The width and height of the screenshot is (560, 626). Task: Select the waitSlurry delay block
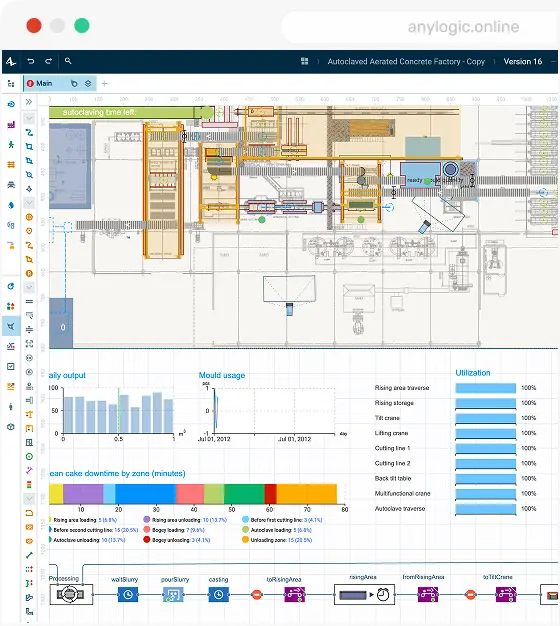tap(128, 594)
